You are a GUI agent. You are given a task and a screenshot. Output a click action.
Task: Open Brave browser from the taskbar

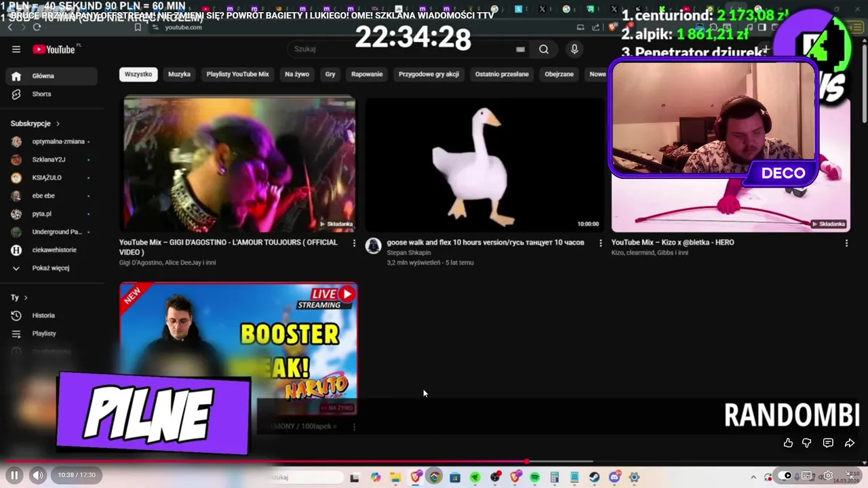415,477
